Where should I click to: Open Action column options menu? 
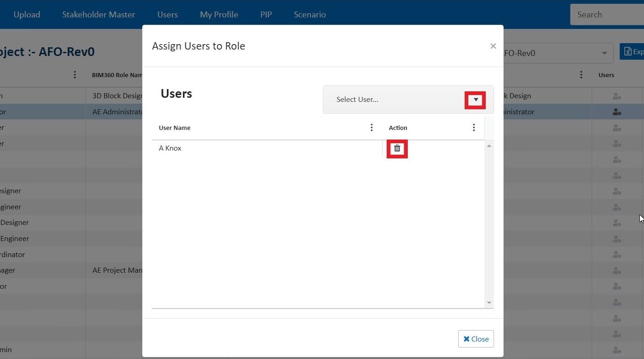coord(474,128)
